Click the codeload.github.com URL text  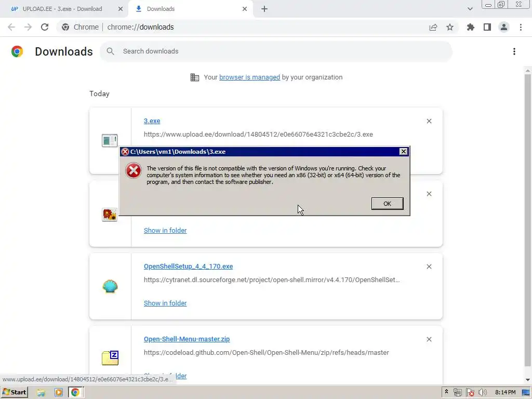[267, 353]
